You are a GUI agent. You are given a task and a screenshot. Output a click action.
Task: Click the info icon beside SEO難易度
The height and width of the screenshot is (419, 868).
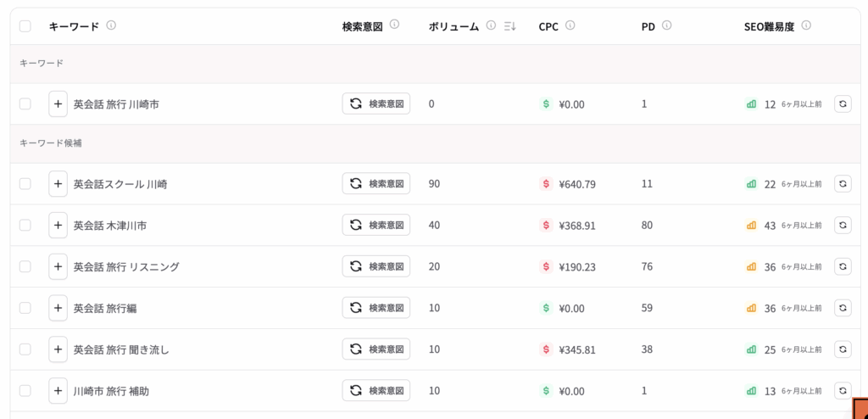pos(806,25)
